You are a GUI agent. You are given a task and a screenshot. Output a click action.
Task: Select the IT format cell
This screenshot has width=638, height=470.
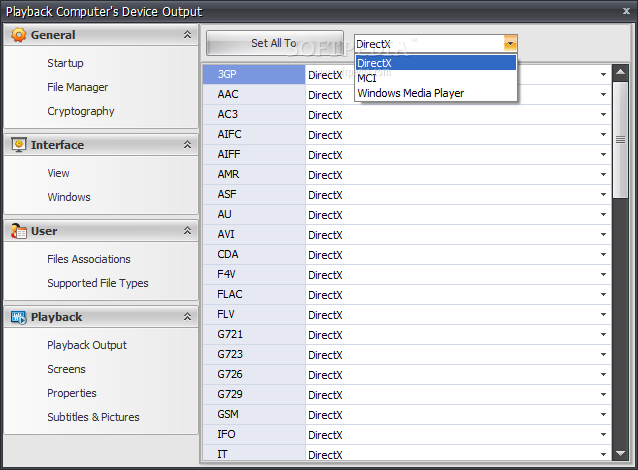pos(254,453)
